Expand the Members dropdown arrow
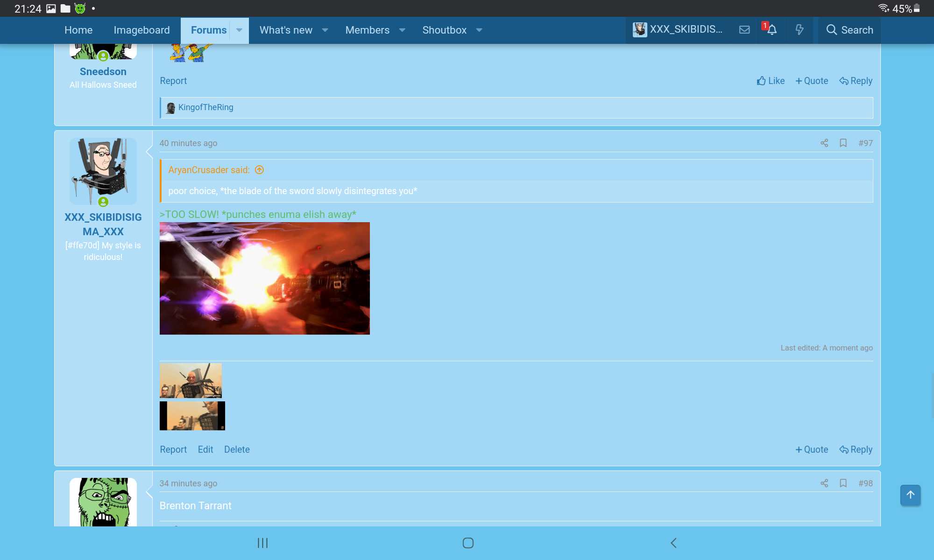Image resolution: width=934 pixels, height=560 pixels. coord(402,30)
